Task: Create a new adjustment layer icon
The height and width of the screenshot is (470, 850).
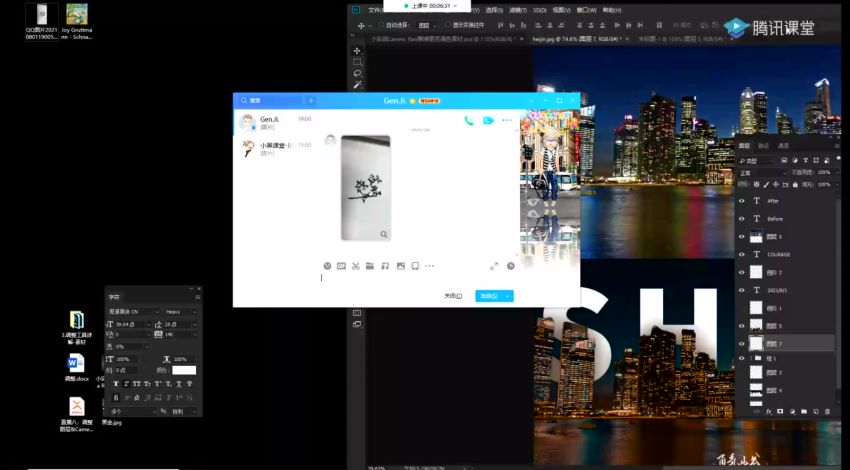Action: click(793, 412)
